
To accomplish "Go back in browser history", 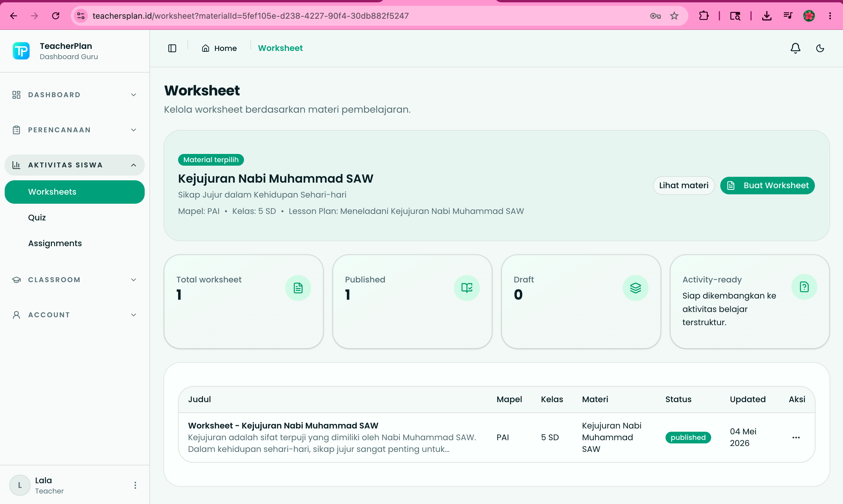I will coord(13,16).
